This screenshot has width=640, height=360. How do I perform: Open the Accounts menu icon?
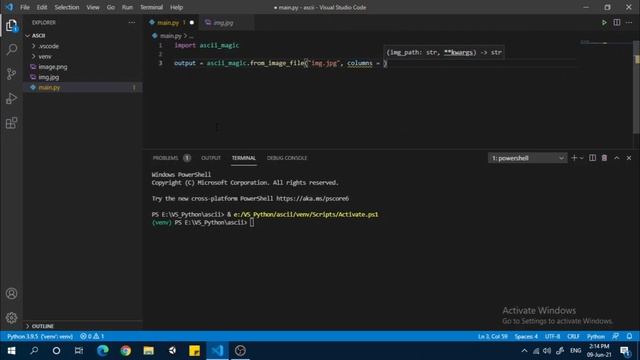click(11, 293)
